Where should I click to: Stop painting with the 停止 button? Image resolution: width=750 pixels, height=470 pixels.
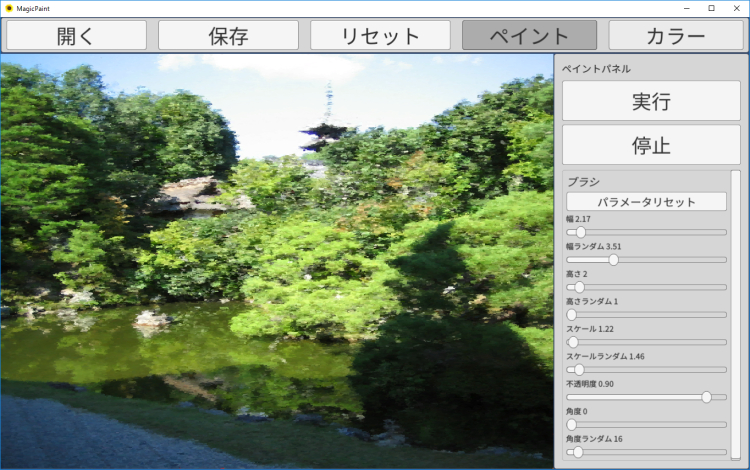(x=651, y=145)
